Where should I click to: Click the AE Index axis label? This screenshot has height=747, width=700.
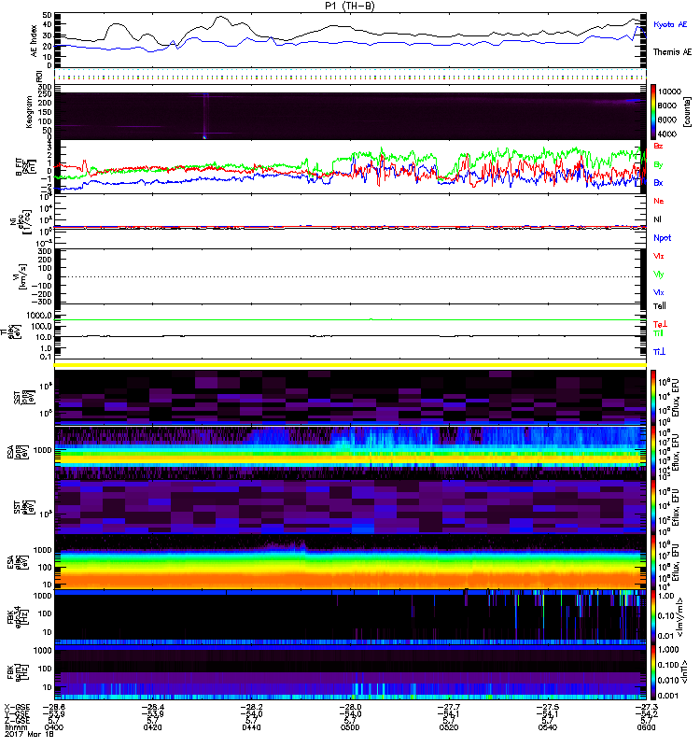pyautogui.click(x=34, y=41)
